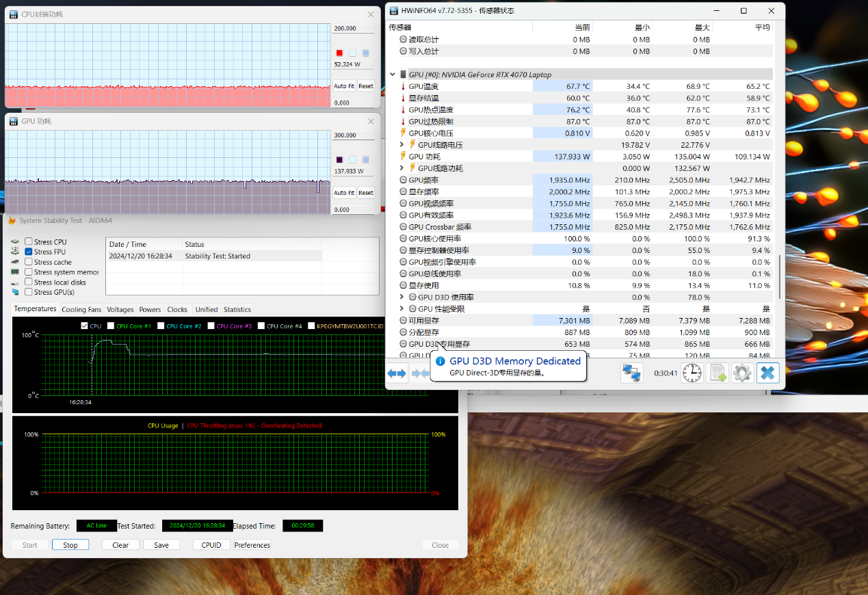This screenshot has width=868, height=595.
Task: Expand the GPU线路电压 row
Action: [x=402, y=145]
